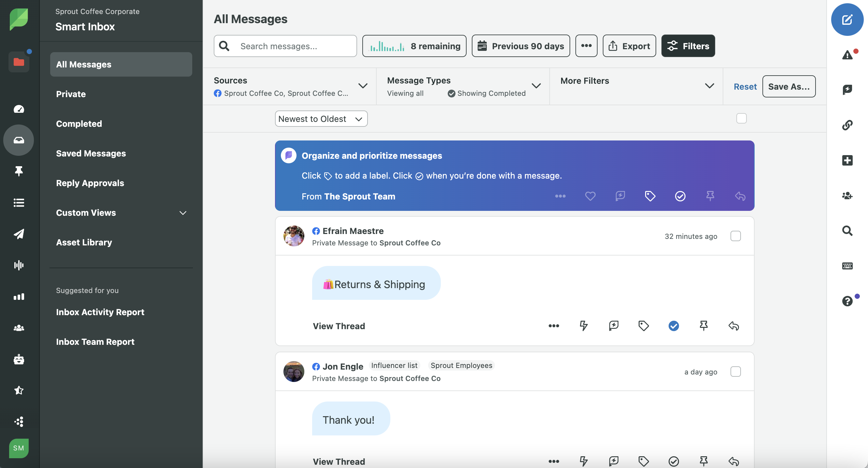Go to Completed messages
The image size is (868, 468).
click(x=121, y=124)
